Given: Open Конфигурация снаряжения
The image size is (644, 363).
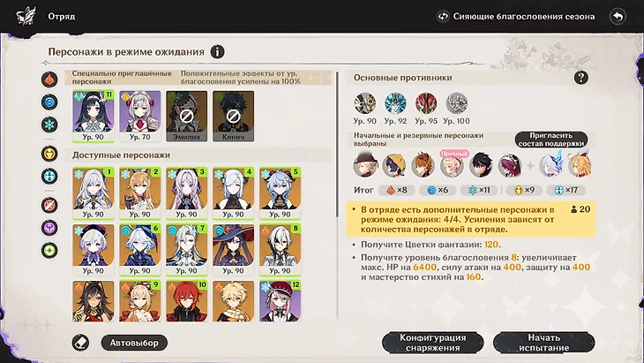Looking at the screenshot, I should [x=432, y=343].
